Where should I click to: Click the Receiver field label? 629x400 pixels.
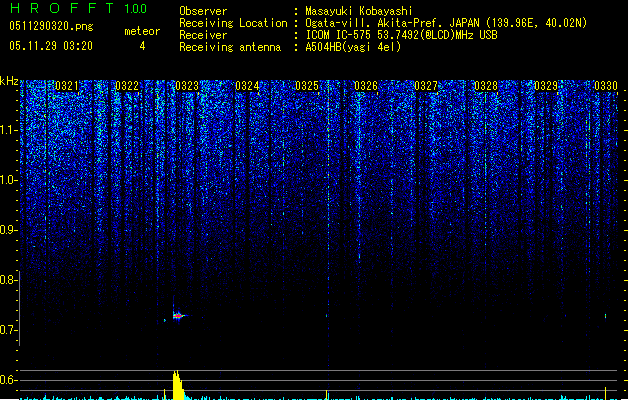click(203, 35)
